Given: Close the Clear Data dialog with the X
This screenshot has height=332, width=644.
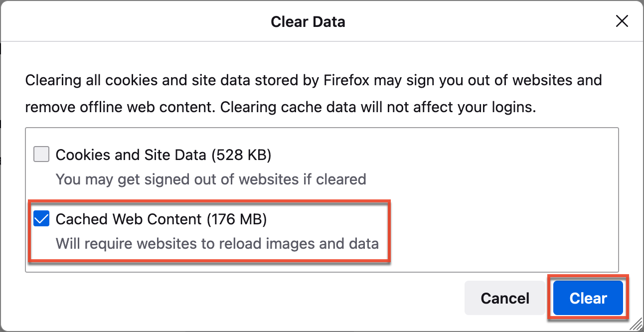Looking at the screenshot, I should pos(622,21).
